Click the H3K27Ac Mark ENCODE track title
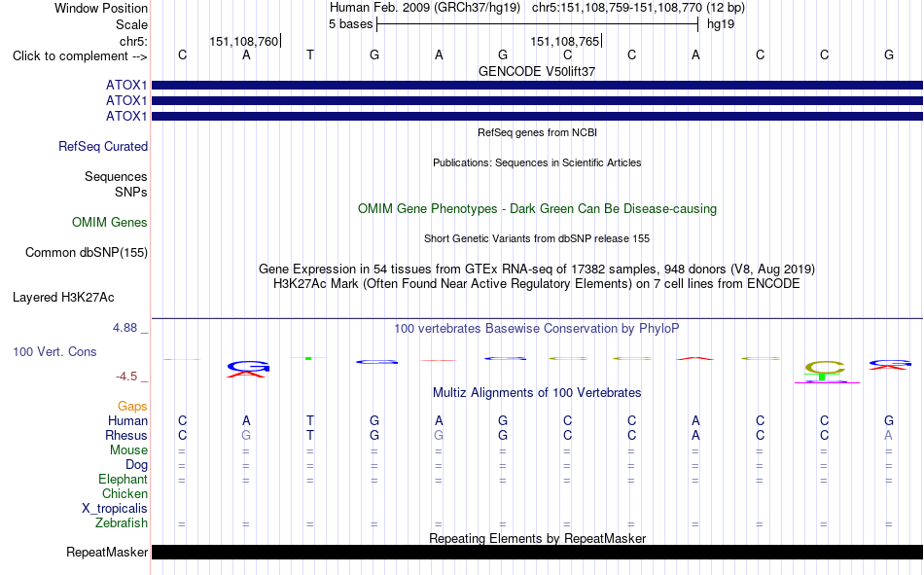Screen dimensions: 924x575 coord(537,284)
